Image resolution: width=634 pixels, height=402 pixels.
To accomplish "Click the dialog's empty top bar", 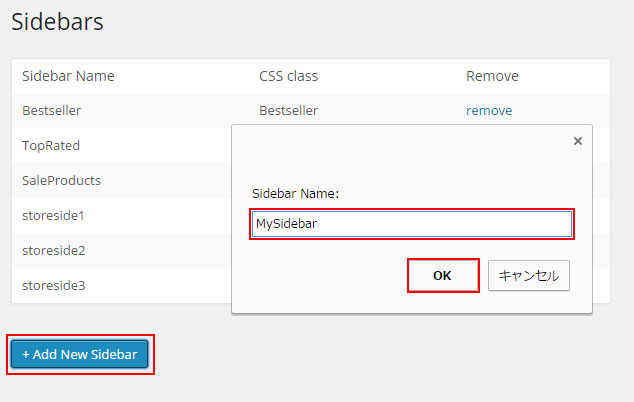I will 400,142.
